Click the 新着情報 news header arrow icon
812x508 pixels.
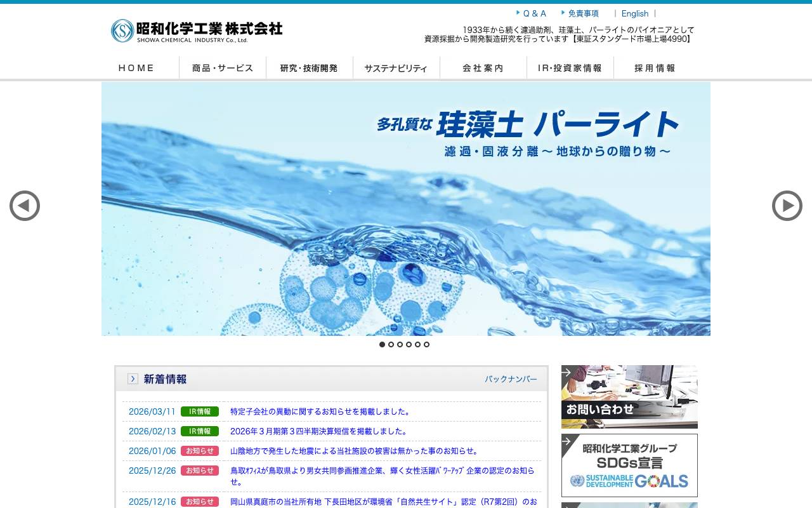[x=133, y=378]
